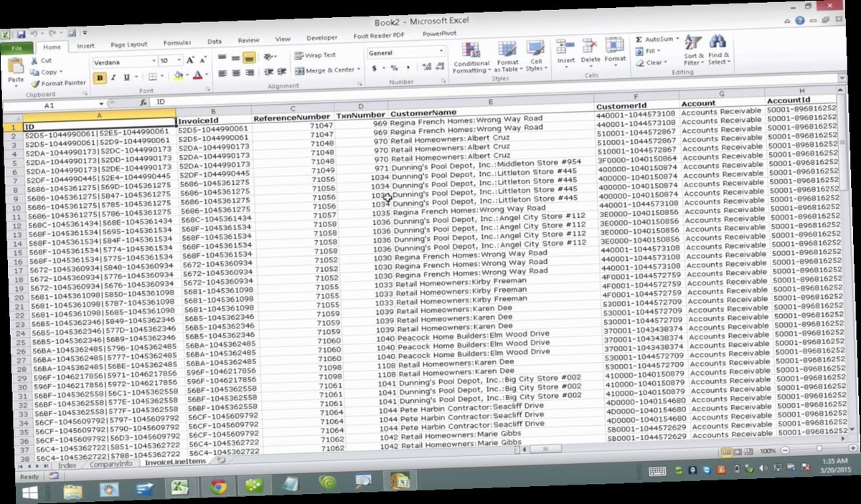861x504 pixels.
Task: Align text to cell top
Action: click(x=223, y=57)
